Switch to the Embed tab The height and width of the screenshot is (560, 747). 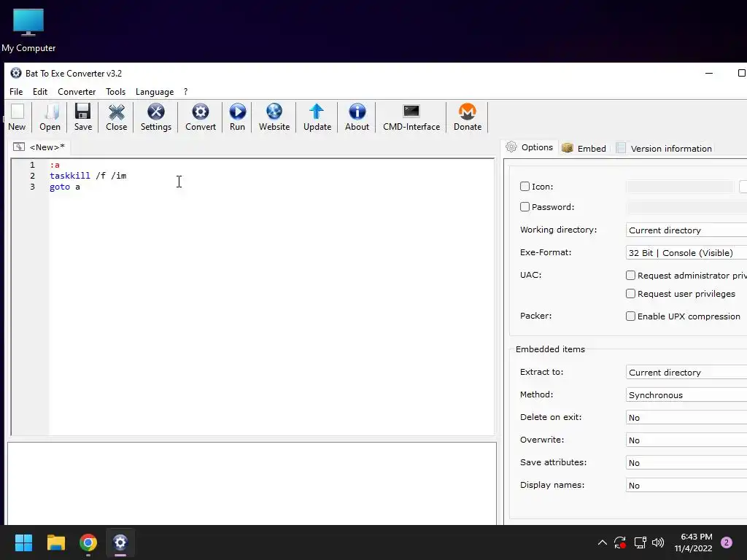(x=584, y=148)
